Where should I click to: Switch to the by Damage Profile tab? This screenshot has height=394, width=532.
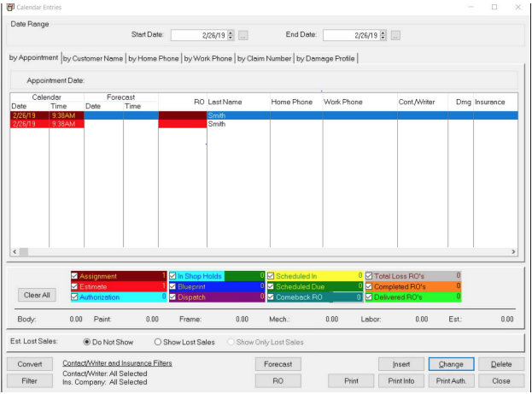click(325, 58)
